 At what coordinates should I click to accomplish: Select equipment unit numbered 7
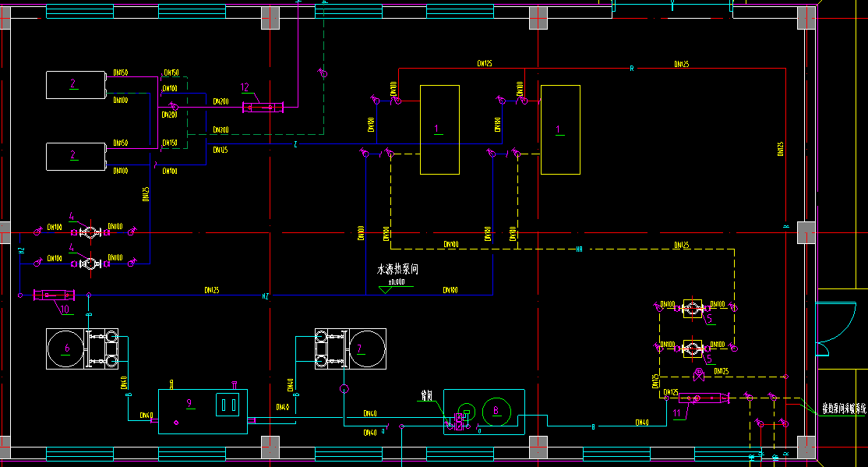click(351, 348)
